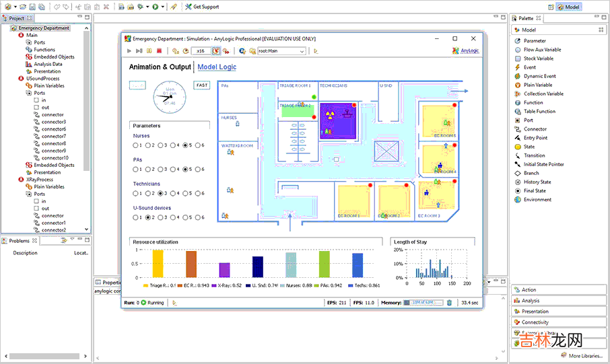The height and width of the screenshot is (364, 610).
Task: Expand the Analysis palette section
Action: (x=531, y=301)
